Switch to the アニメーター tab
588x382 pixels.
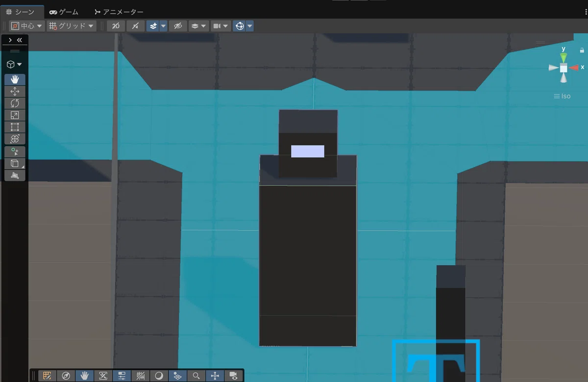click(119, 12)
